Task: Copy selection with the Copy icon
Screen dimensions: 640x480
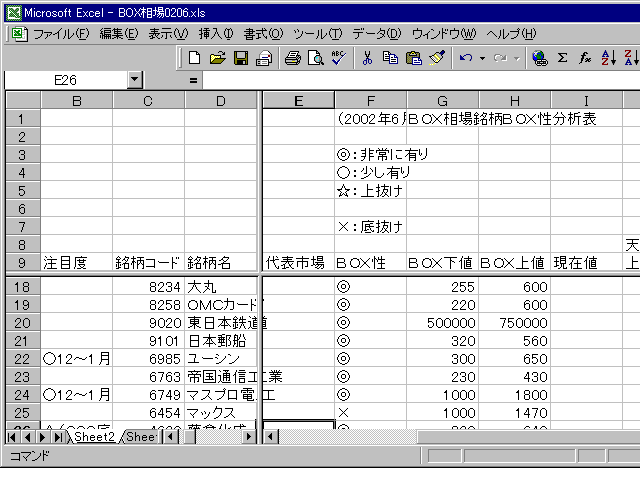Action: coord(390,58)
